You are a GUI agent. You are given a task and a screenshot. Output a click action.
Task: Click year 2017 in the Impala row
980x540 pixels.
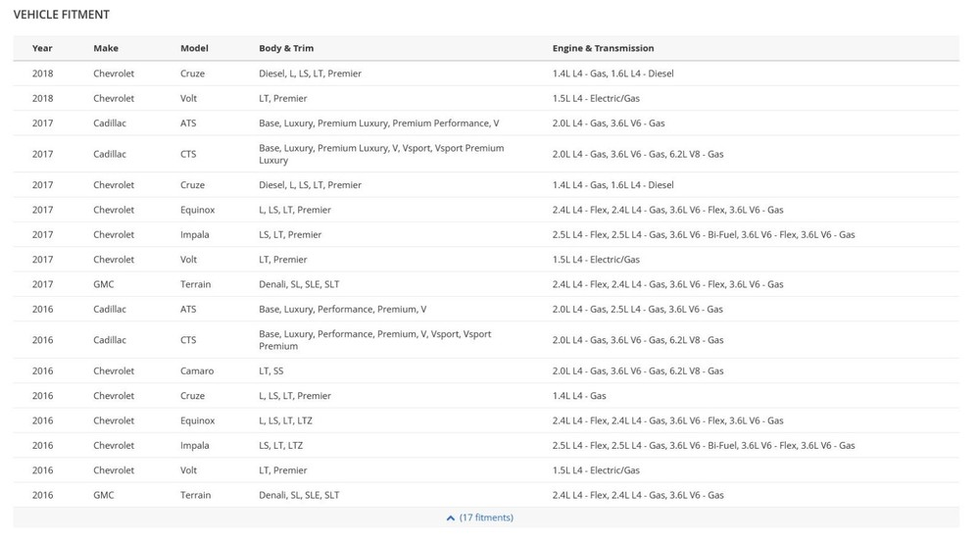click(x=42, y=234)
